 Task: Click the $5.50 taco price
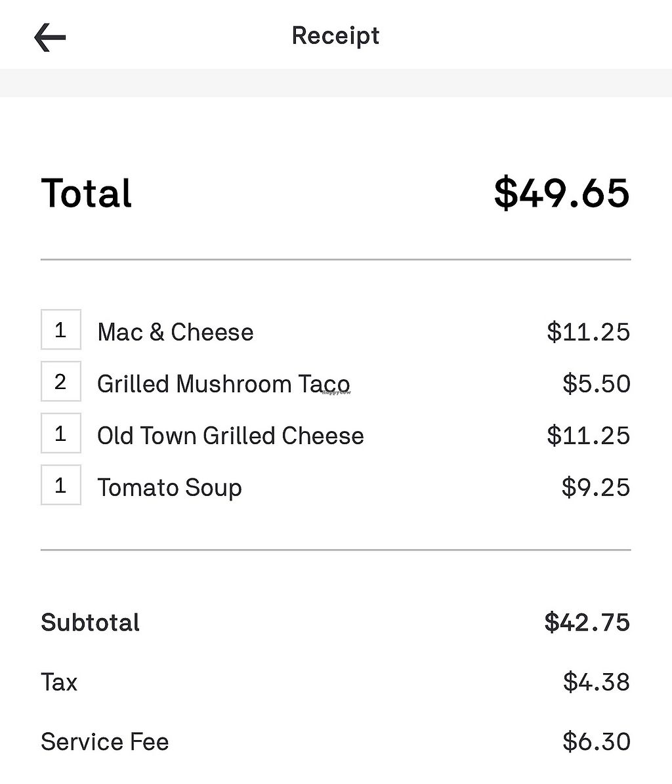click(x=596, y=384)
